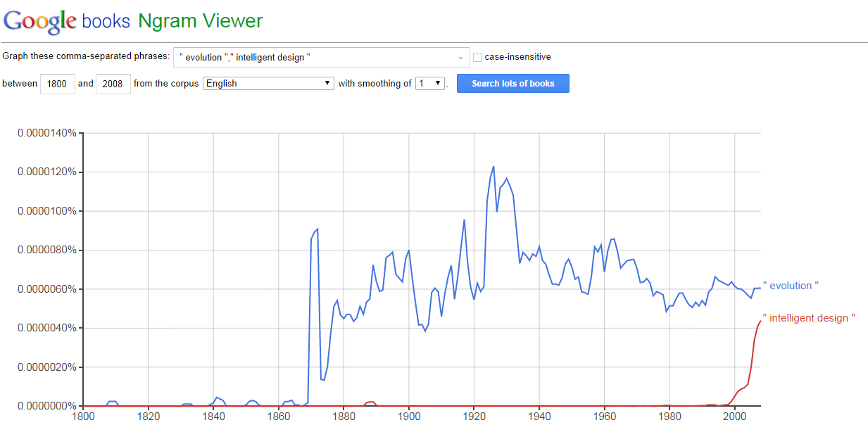This screenshot has height=432, width=868.
Task: Expand the phrases field dropdown arrow
Action: tap(461, 58)
